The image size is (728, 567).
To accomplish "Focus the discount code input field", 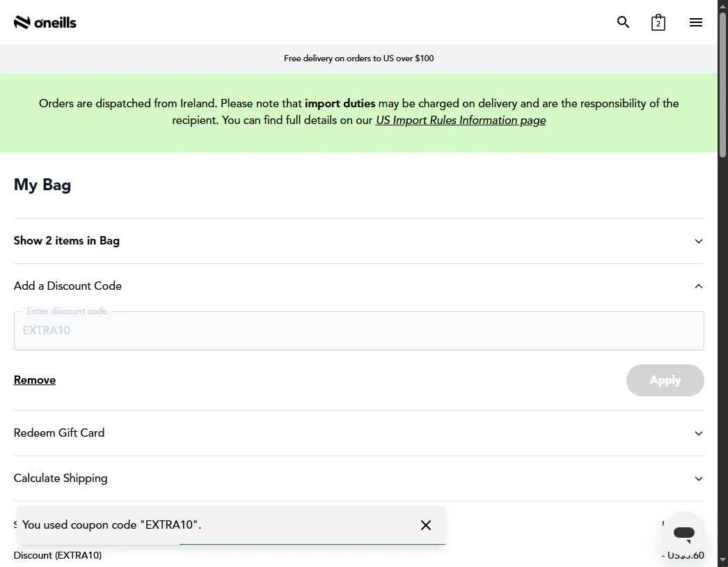I will point(359,330).
